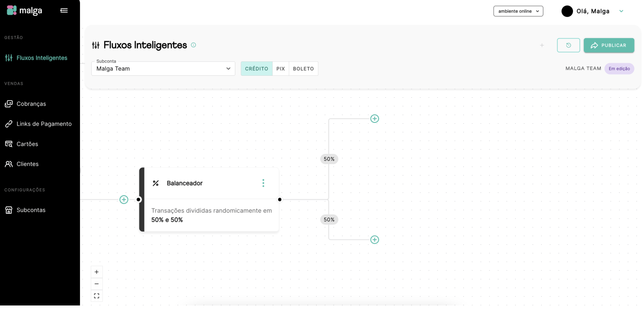Image resolution: width=644 pixels, height=314 pixels.
Task: Collapse the sidebar with the hamburger icon
Action: click(64, 10)
